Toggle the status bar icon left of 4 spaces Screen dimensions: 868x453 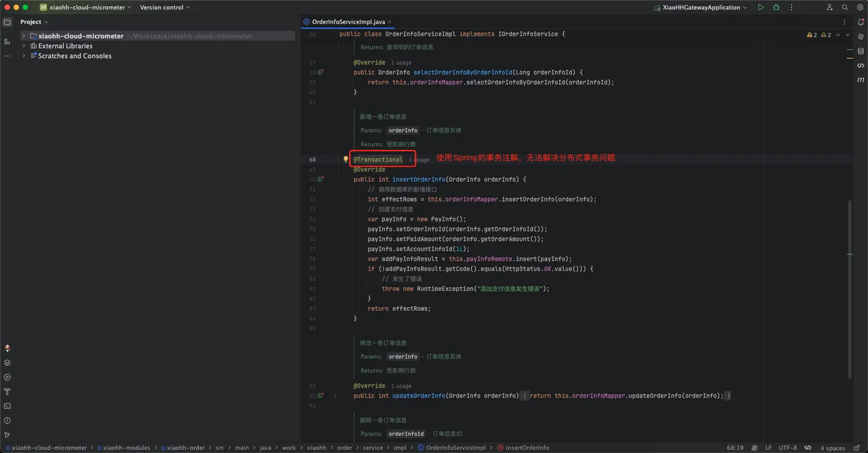click(x=808, y=447)
